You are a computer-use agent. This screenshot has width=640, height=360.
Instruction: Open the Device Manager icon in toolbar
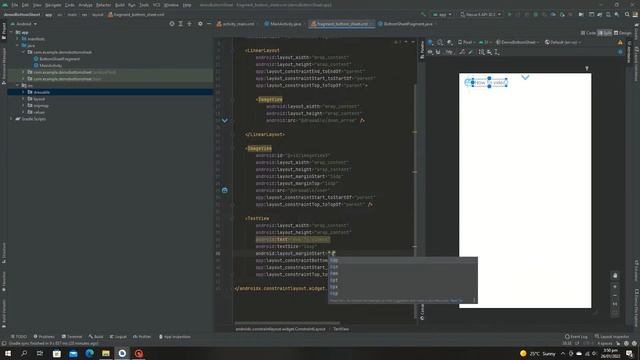click(608, 14)
